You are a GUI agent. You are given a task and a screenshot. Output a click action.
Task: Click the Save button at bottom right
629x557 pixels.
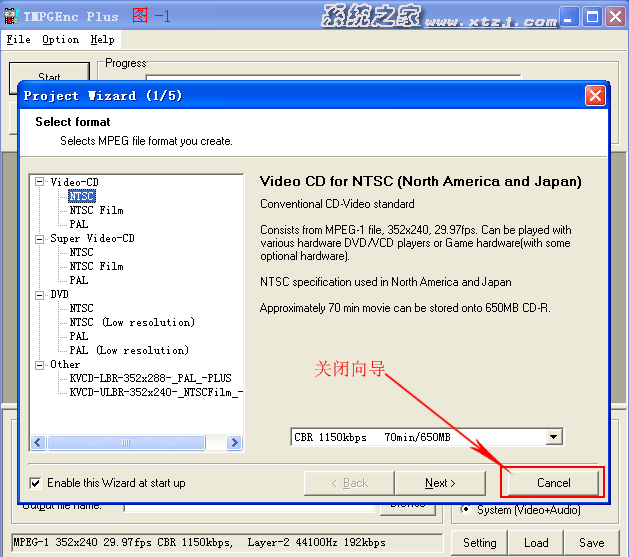coord(591,543)
